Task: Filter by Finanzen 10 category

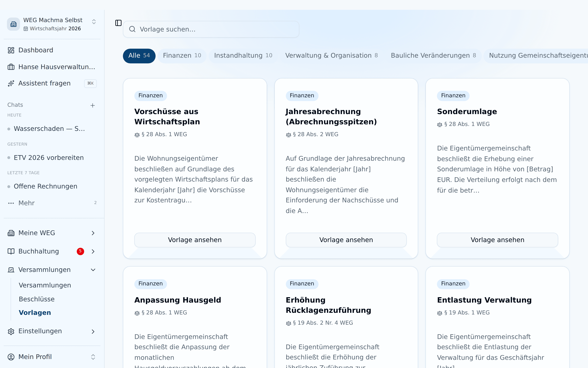Action: pos(182,56)
